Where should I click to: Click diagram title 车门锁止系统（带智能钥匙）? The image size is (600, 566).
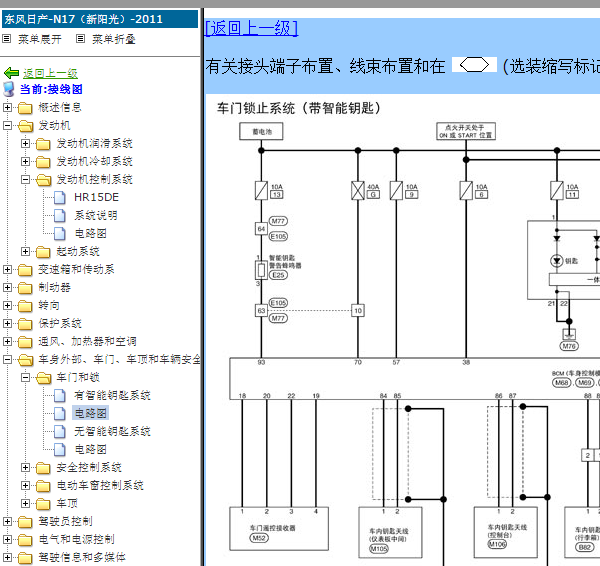point(299,108)
